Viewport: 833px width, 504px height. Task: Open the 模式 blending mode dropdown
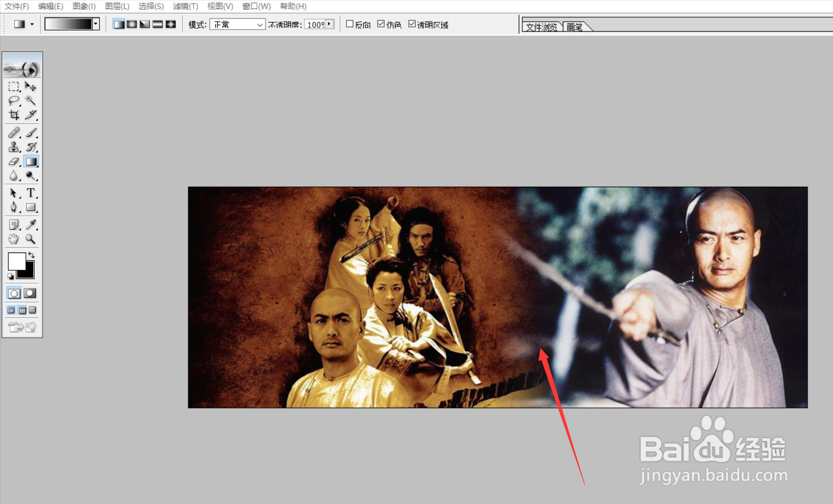[238, 24]
